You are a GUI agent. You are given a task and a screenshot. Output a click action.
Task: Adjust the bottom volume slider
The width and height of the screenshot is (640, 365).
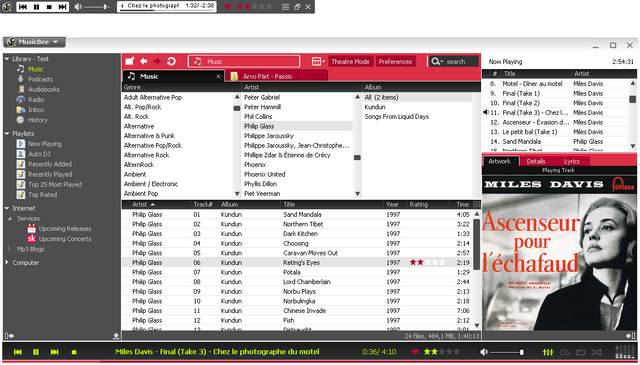507,352
